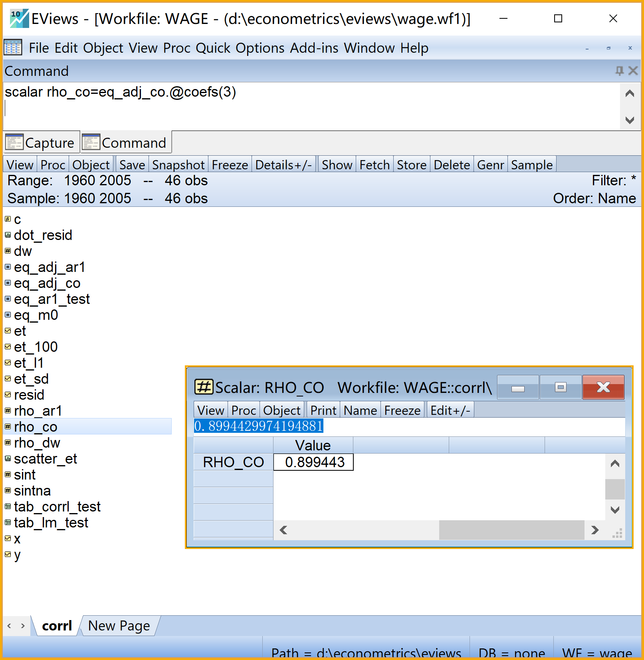Click the scatter_et graph object icon

[x=8, y=459]
